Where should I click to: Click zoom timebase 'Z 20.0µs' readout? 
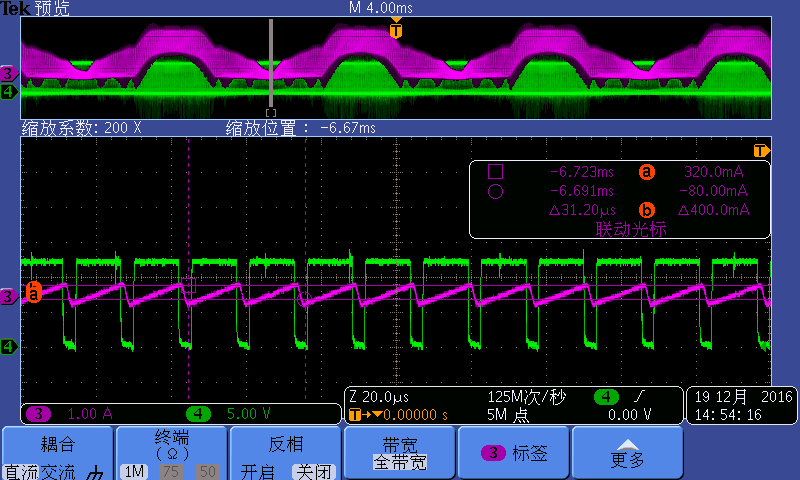(379, 397)
